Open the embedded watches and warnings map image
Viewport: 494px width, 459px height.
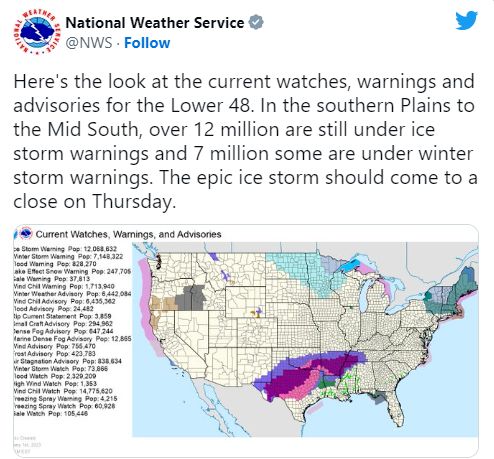point(246,341)
